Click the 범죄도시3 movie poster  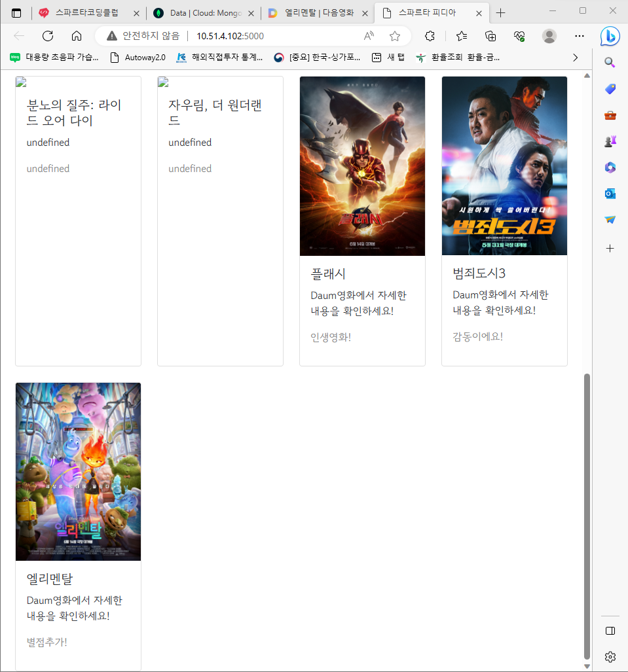[504, 166]
